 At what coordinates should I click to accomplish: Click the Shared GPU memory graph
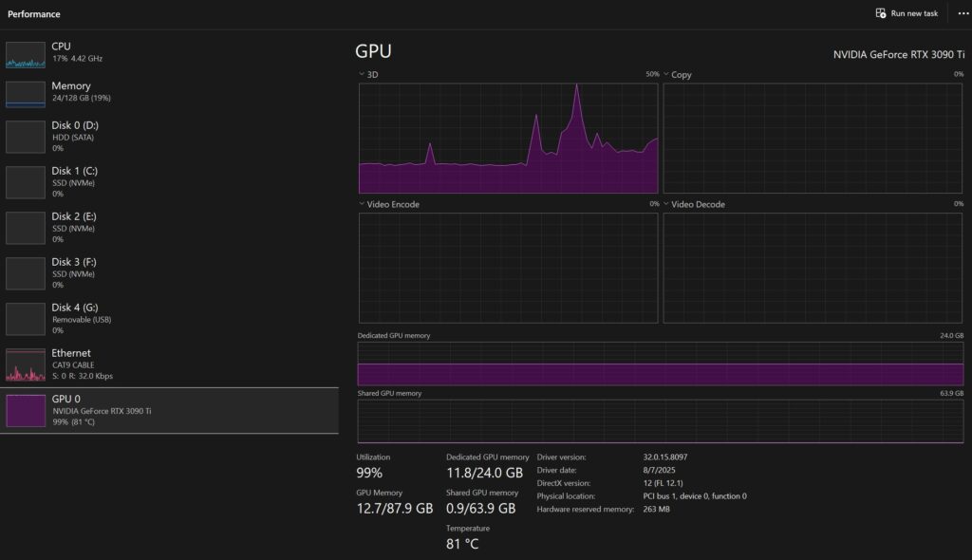tap(660, 421)
